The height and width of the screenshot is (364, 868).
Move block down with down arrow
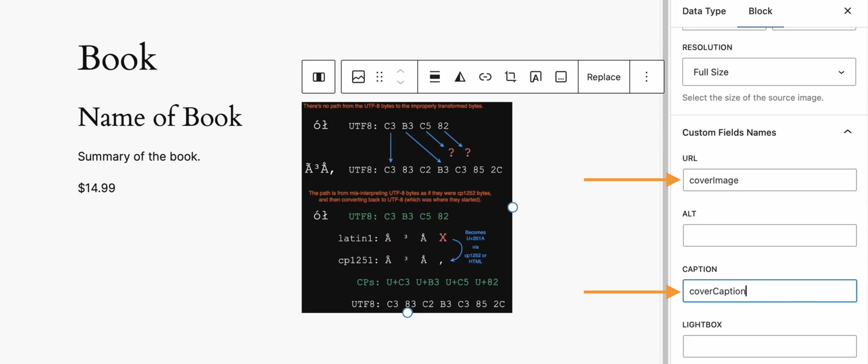pyautogui.click(x=400, y=83)
